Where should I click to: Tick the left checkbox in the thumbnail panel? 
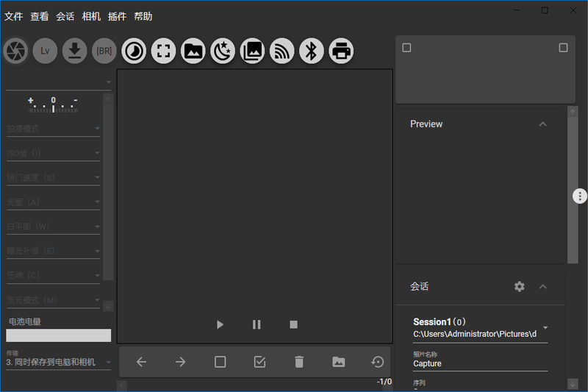pyautogui.click(x=407, y=48)
